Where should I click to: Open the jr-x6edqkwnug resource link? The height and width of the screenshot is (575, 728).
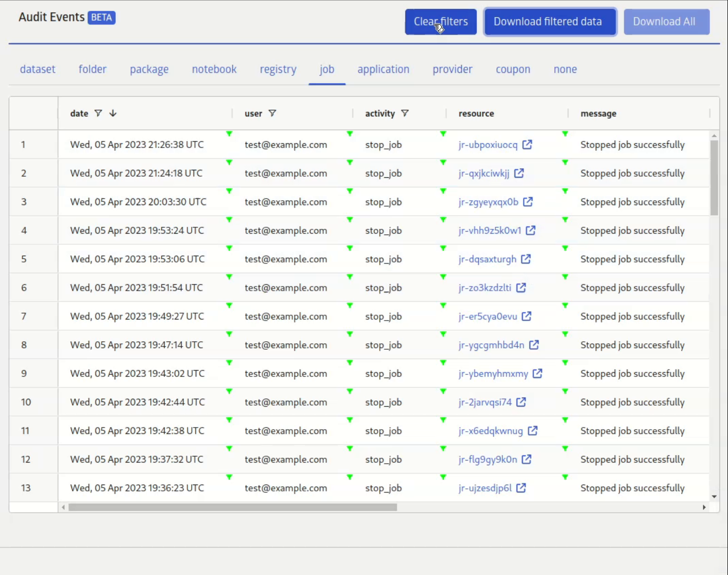490,431
